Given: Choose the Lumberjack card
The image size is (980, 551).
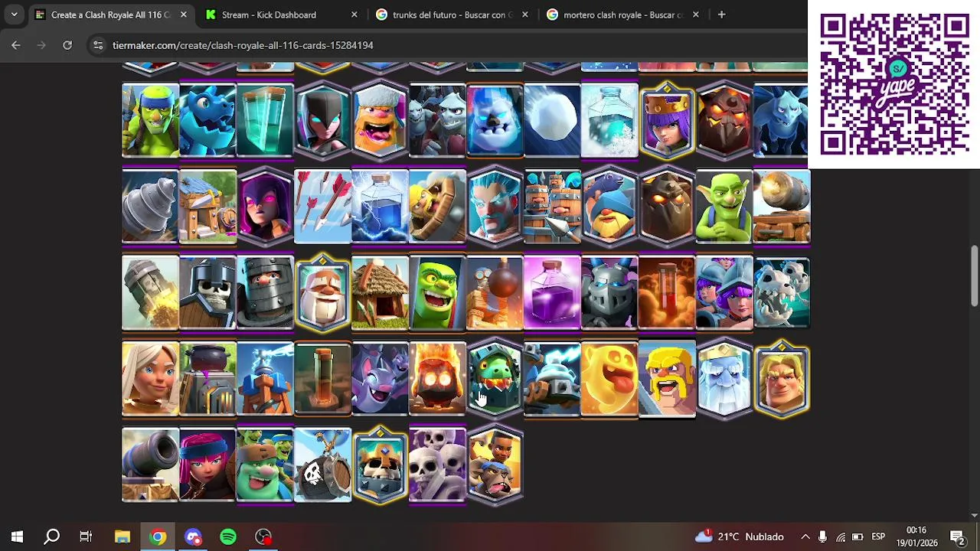Looking at the screenshot, I should pyautogui.click(x=380, y=120).
